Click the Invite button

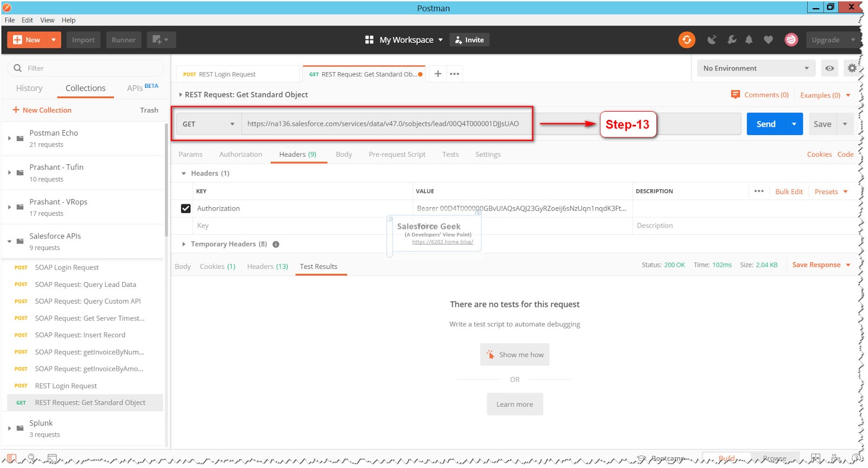coord(469,40)
